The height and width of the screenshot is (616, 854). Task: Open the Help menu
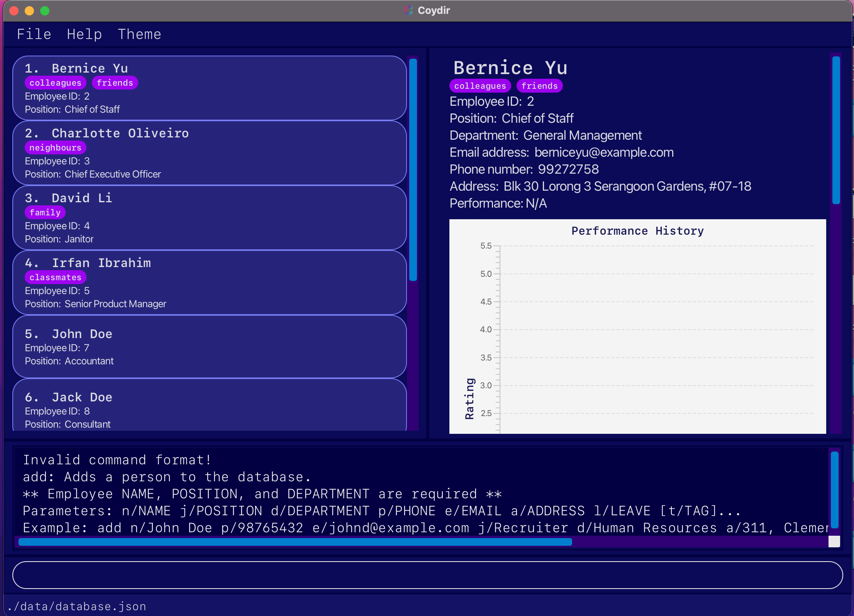pos(84,34)
